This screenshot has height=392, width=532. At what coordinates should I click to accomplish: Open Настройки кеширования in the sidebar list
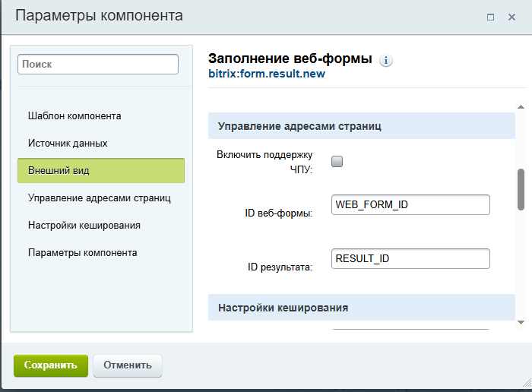point(84,226)
